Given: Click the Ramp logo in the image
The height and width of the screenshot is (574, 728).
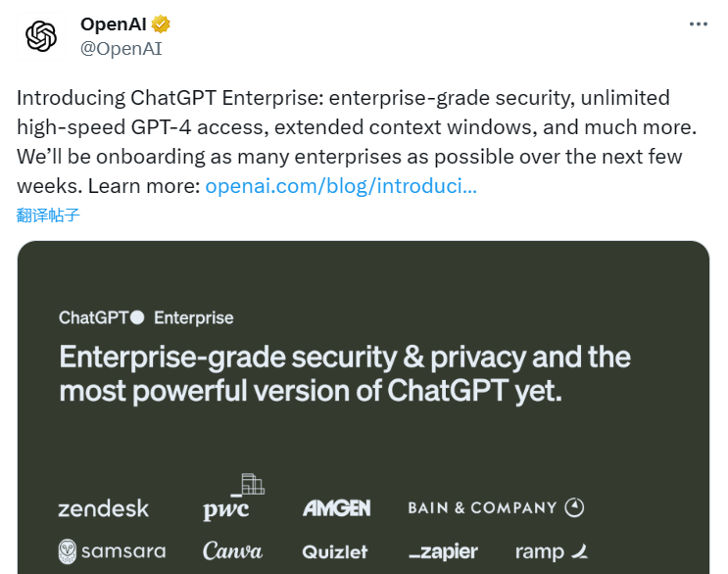Looking at the screenshot, I should pyautogui.click(x=551, y=551).
